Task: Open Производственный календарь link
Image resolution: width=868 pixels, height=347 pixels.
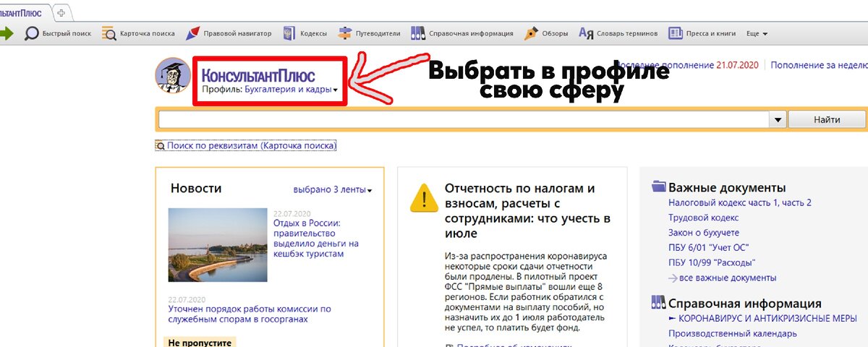Action: tap(733, 333)
